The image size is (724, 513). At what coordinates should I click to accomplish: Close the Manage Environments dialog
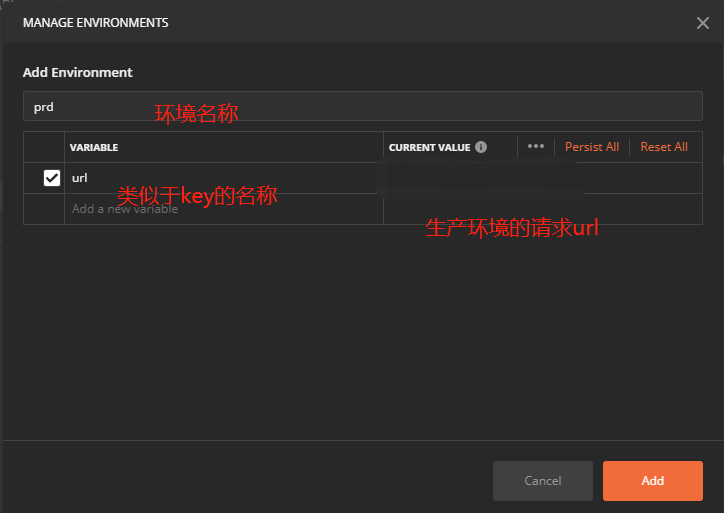pos(702,23)
